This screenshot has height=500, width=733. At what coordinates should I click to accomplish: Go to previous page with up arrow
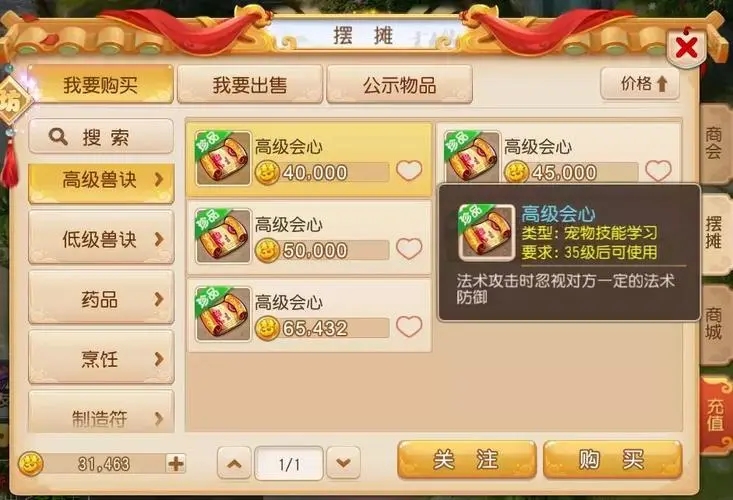234,463
